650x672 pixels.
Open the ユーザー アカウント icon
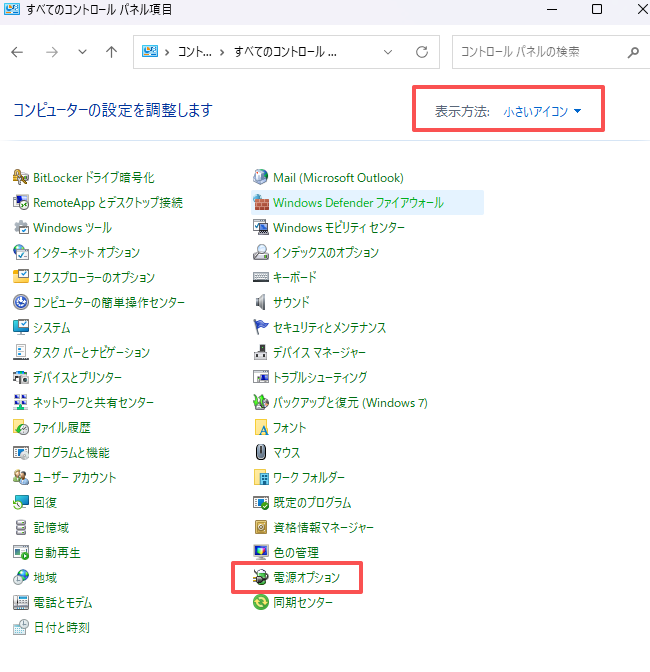[x=21, y=477]
